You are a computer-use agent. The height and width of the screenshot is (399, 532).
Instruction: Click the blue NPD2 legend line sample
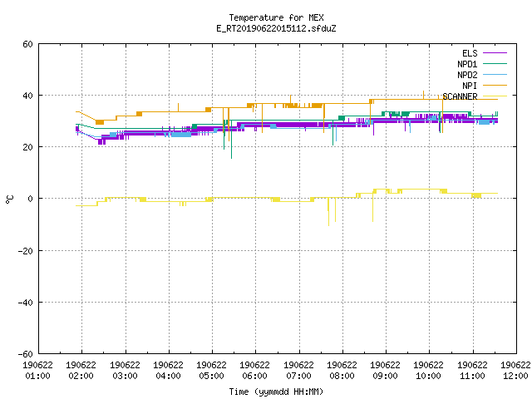495,74
